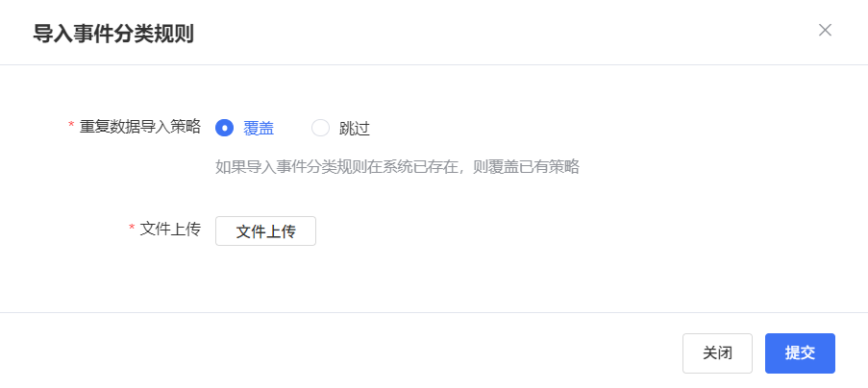Click red asterisk beside 重复数据导入策略

pos(71,126)
